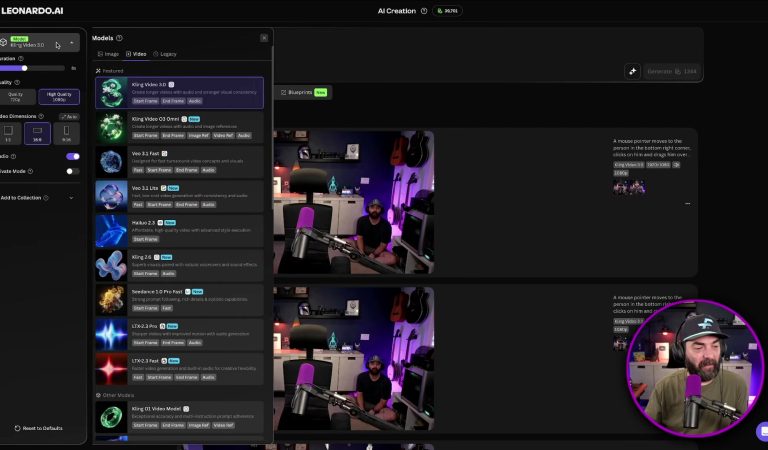
Task: Adjust the Duration slider handle
Action: (x=24, y=69)
